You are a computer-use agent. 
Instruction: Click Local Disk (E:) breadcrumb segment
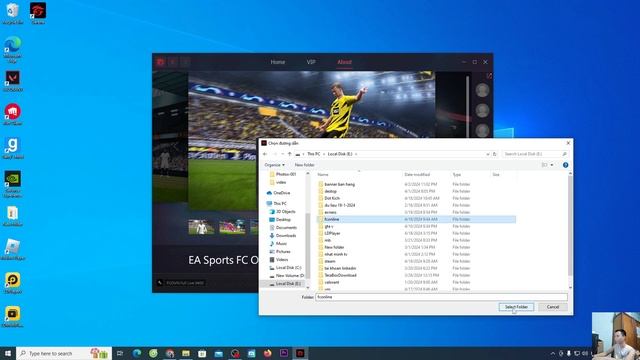[340, 154]
